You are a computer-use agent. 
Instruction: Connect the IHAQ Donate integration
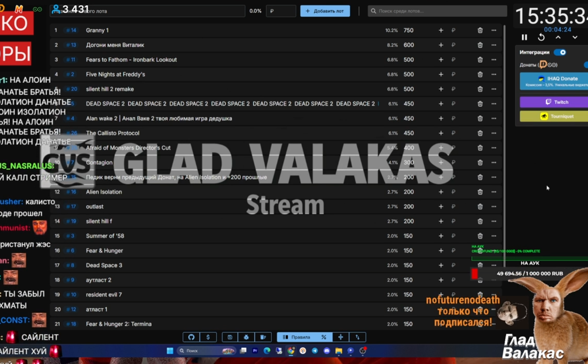554,81
